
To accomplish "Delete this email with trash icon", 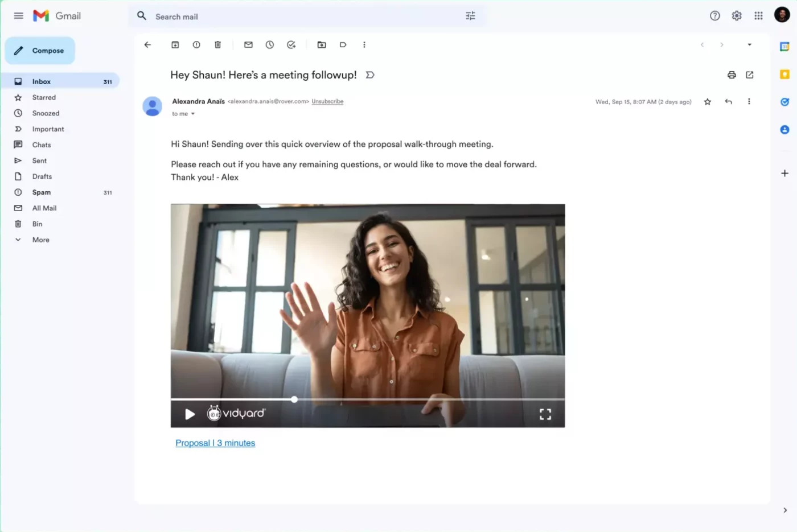I will click(x=217, y=45).
